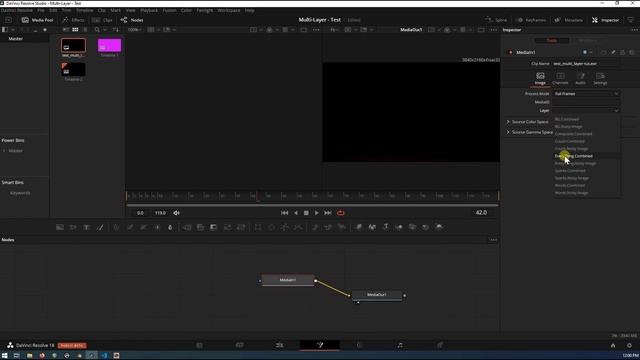
Task: Choose Everything Combined in layer list
Action: click(586, 156)
